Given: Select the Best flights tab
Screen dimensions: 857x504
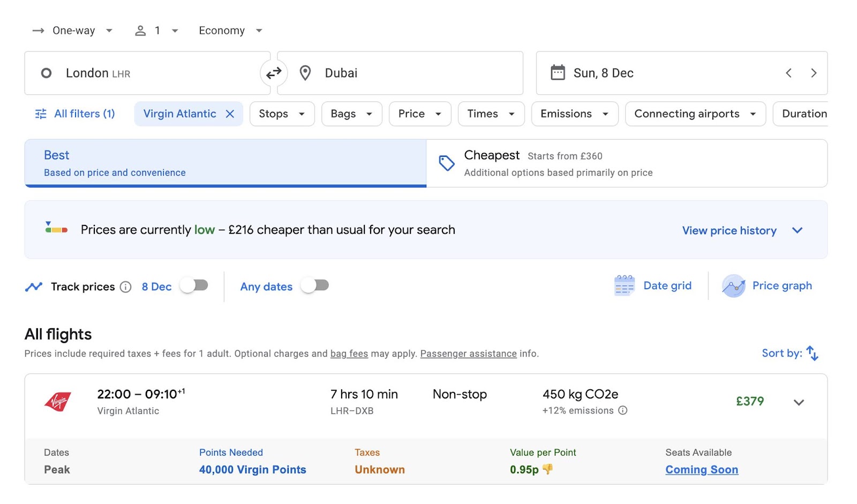Looking at the screenshot, I should (x=225, y=163).
